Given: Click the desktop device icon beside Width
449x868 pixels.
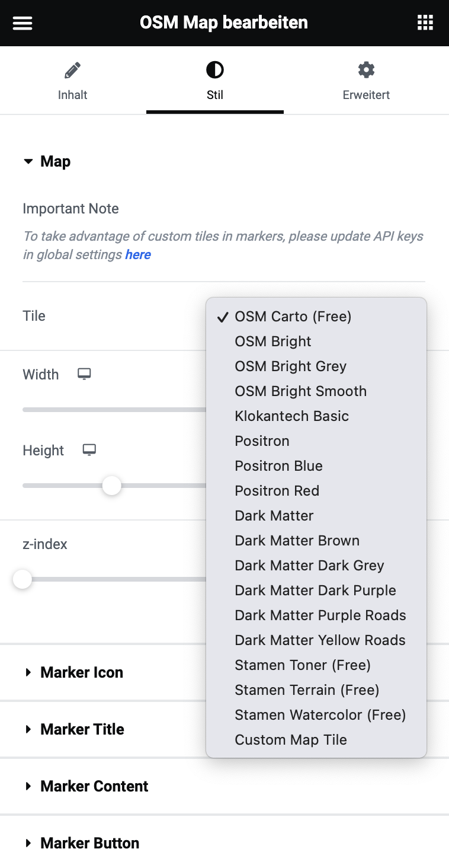Looking at the screenshot, I should (x=85, y=374).
